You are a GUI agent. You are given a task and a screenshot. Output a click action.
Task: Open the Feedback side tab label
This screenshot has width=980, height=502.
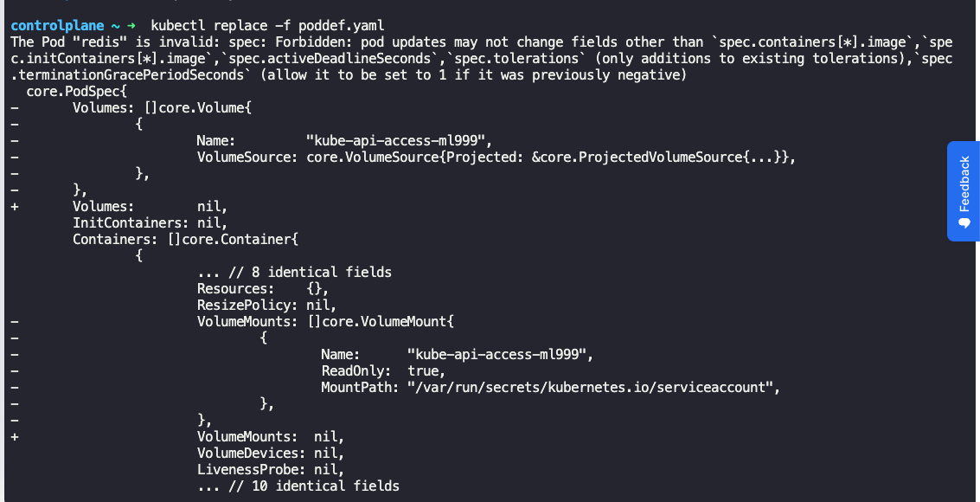pos(964,185)
